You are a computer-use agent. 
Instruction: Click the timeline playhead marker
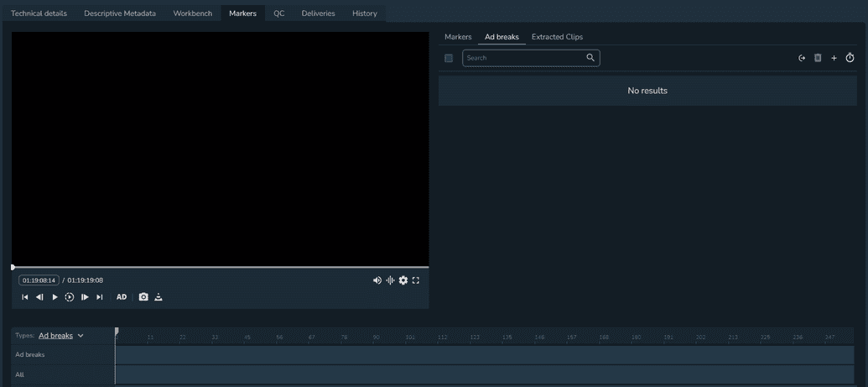click(117, 332)
